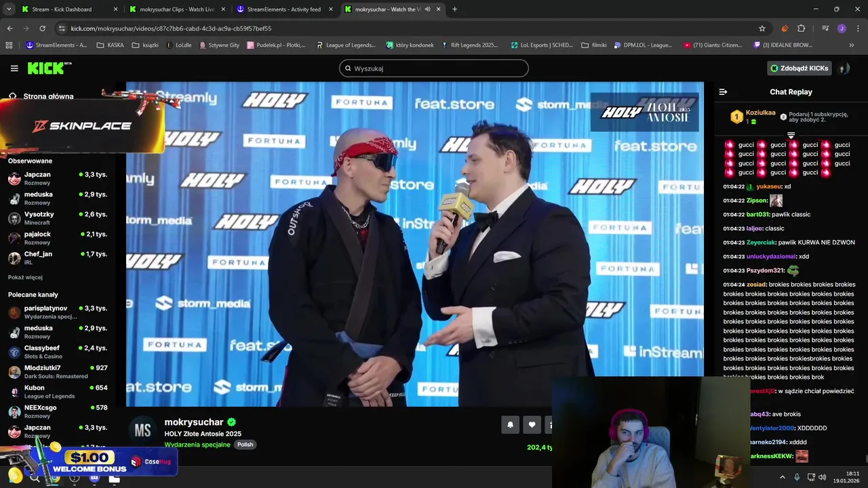Viewport: 868px width, 488px height.
Task: Click the CaseHug welcome bonus ad
Action: (88, 462)
